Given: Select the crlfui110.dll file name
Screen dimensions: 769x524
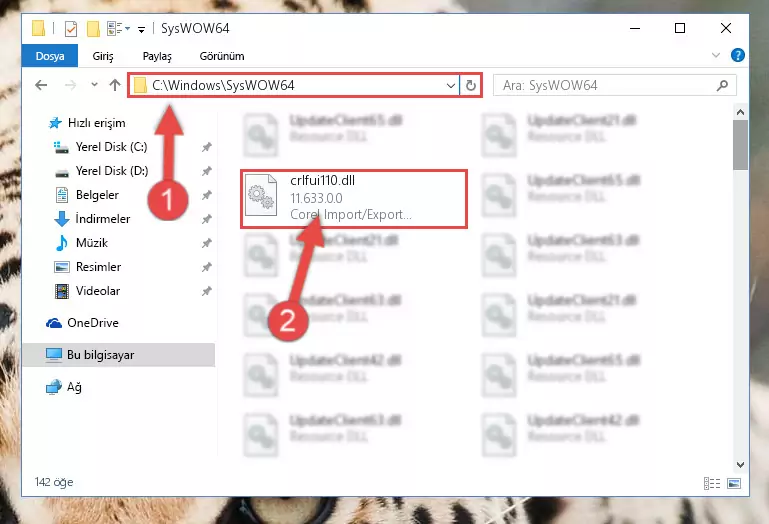Looking at the screenshot, I should [322, 181].
